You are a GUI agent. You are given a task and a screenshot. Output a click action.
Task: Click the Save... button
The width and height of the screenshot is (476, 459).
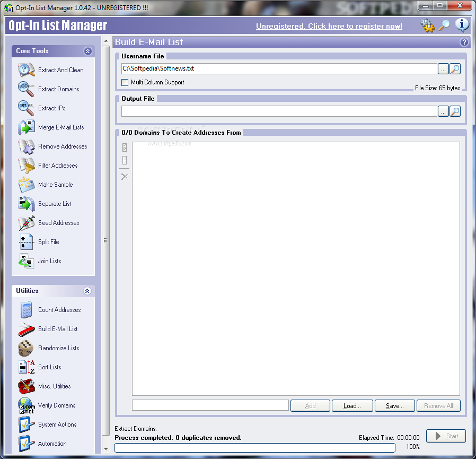click(395, 406)
